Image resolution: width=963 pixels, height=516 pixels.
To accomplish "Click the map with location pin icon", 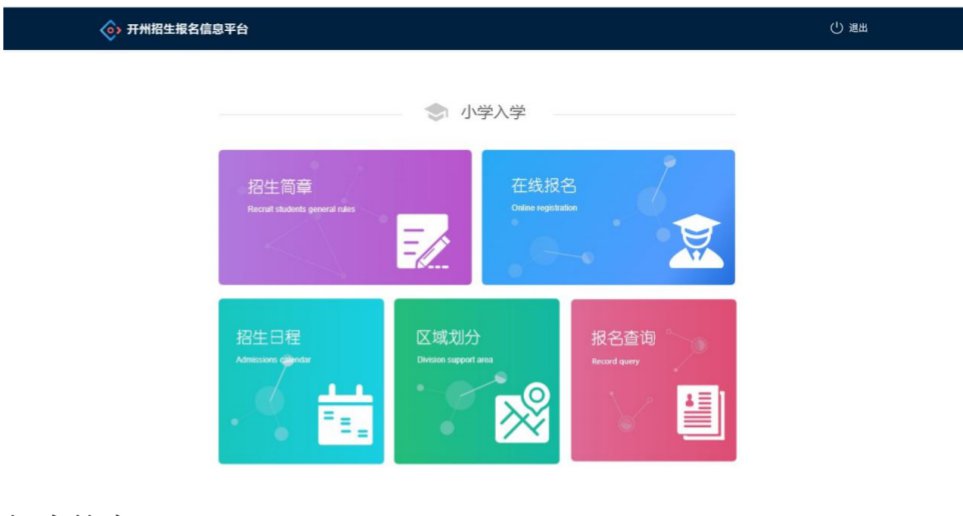I will coord(523,412).
